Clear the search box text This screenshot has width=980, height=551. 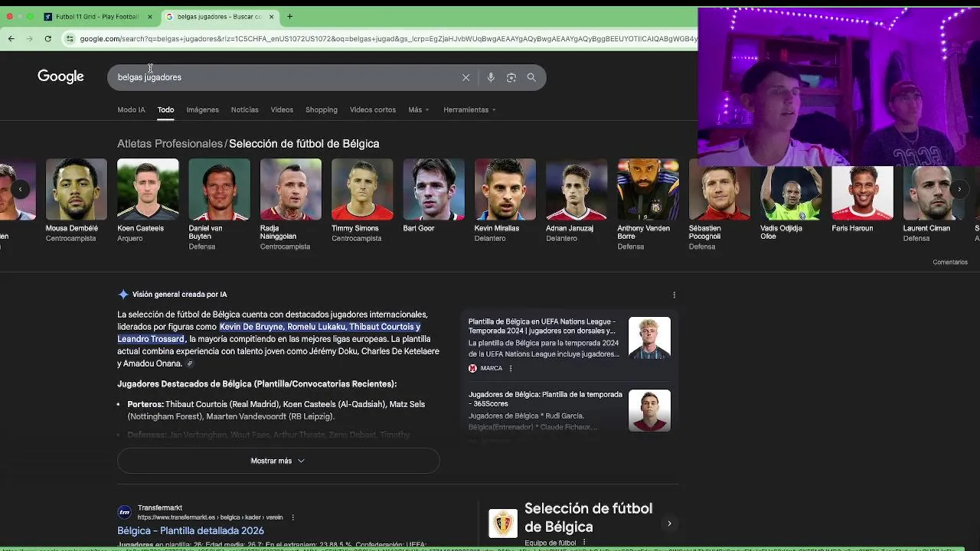coord(465,77)
